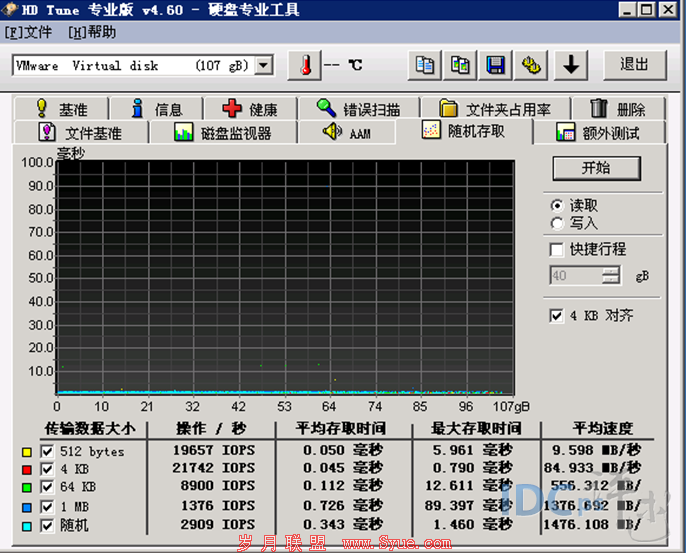Toggle the 4 KB transfer size checkbox
Screen dimensions: 687x553
click(47, 469)
